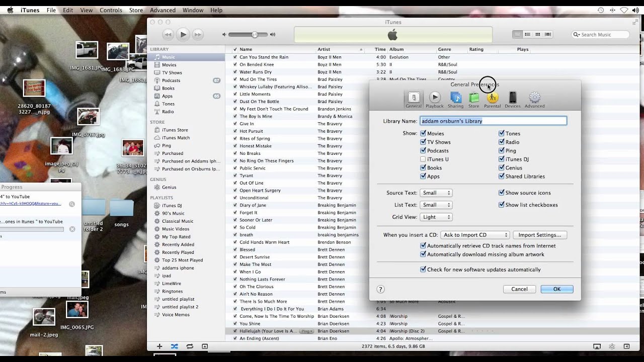Show artwork viewer icon at bottom
Screen dimensions: 644x362
205,346
